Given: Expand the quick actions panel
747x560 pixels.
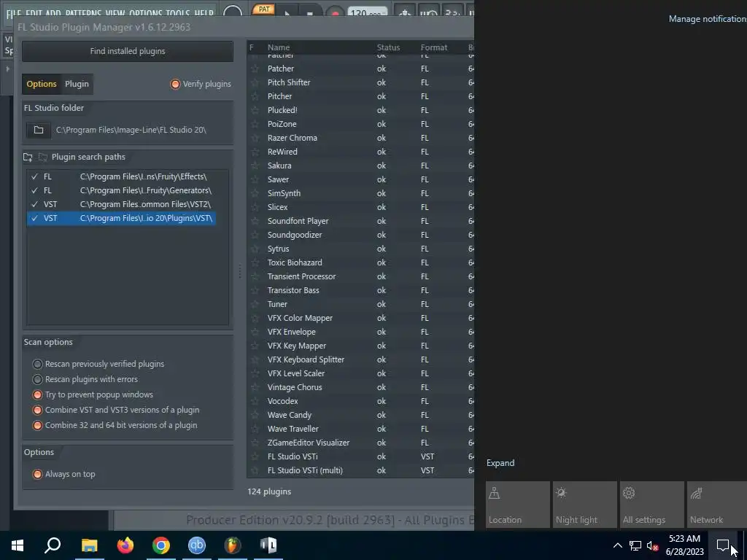Looking at the screenshot, I should click(x=500, y=463).
